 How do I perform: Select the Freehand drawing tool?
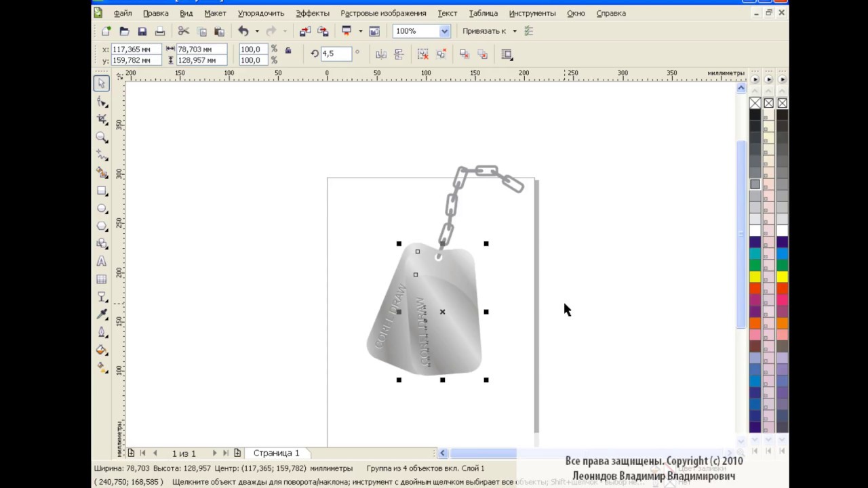tap(102, 155)
